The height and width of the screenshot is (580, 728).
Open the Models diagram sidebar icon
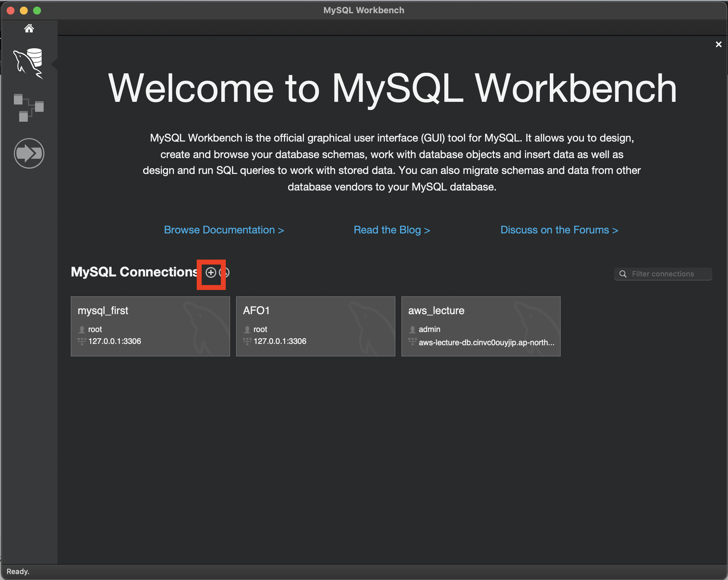[x=29, y=108]
